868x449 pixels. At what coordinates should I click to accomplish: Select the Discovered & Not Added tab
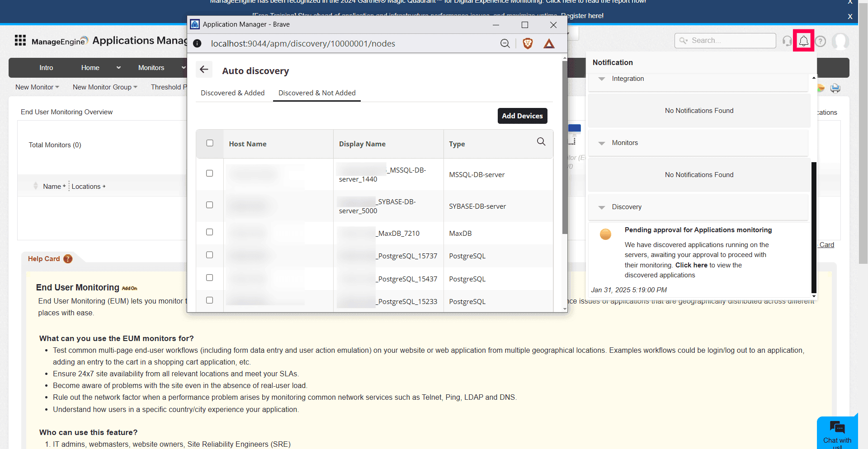pyautogui.click(x=317, y=93)
